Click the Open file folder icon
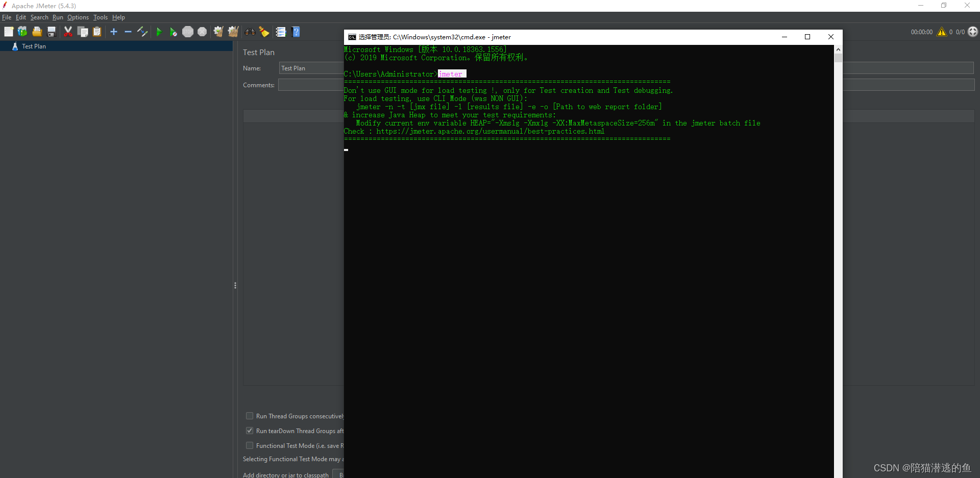Viewport: 980px width, 478px height. point(37,32)
